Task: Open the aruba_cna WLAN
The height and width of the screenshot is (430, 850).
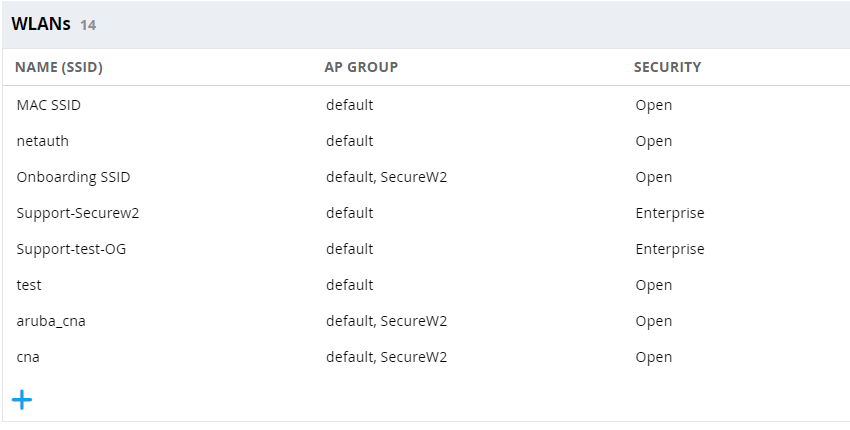Action: pos(58,321)
